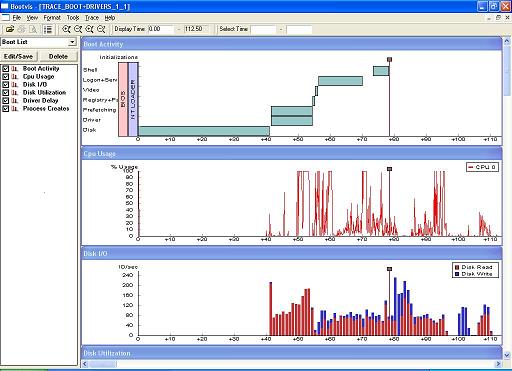Viewport: 512px width, 371px height.
Task: Click the chart icon beside Disk Utilization
Action: click(15, 93)
